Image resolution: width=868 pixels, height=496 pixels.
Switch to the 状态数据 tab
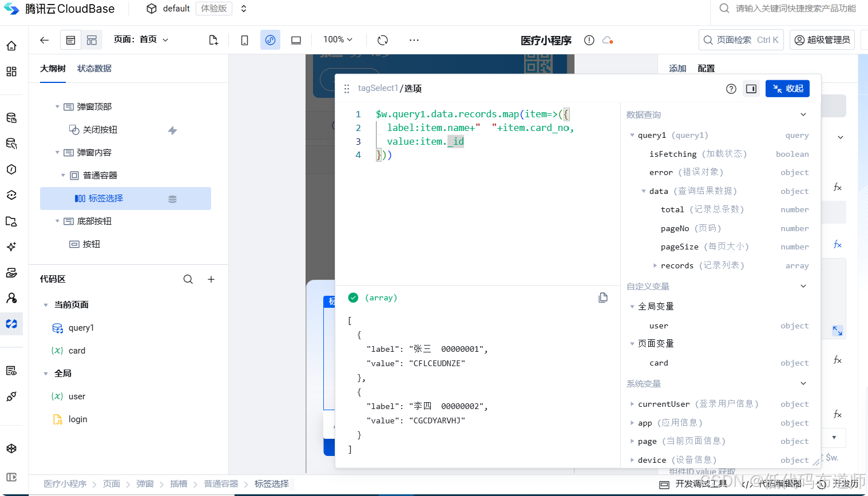click(94, 69)
